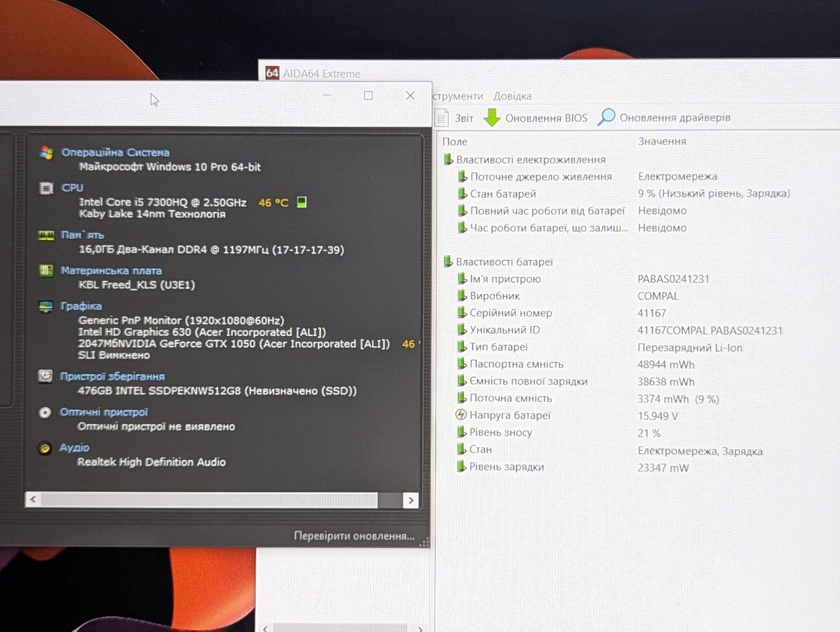This screenshot has width=840, height=632.
Task: Open the Графіка section link
Action: pyautogui.click(x=81, y=306)
